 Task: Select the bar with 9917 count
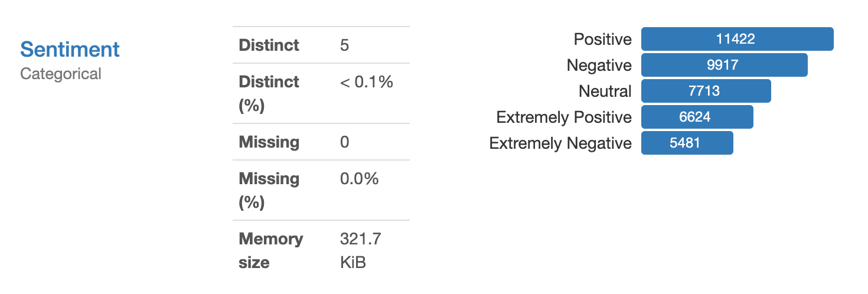pyautogui.click(x=724, y=65)
